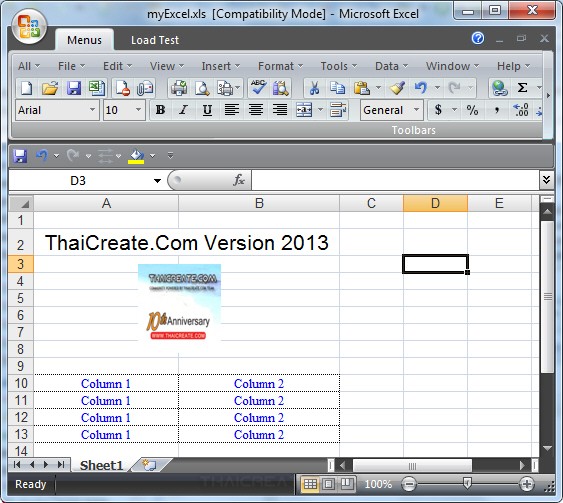Click the Save as Excel workbook icon
The image size is (563, 503).
[x=97, y=88]
